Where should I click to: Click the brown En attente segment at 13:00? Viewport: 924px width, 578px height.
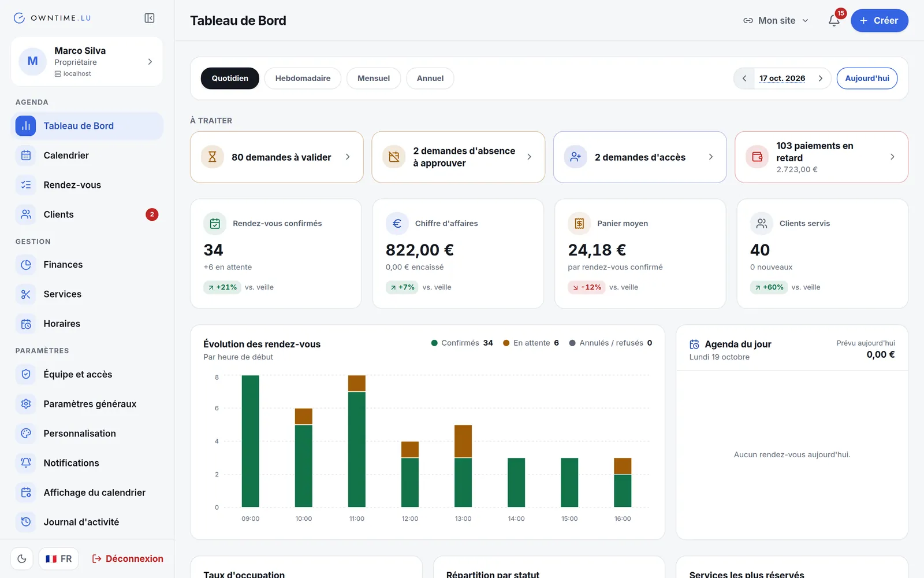click(x=463, y=442)
